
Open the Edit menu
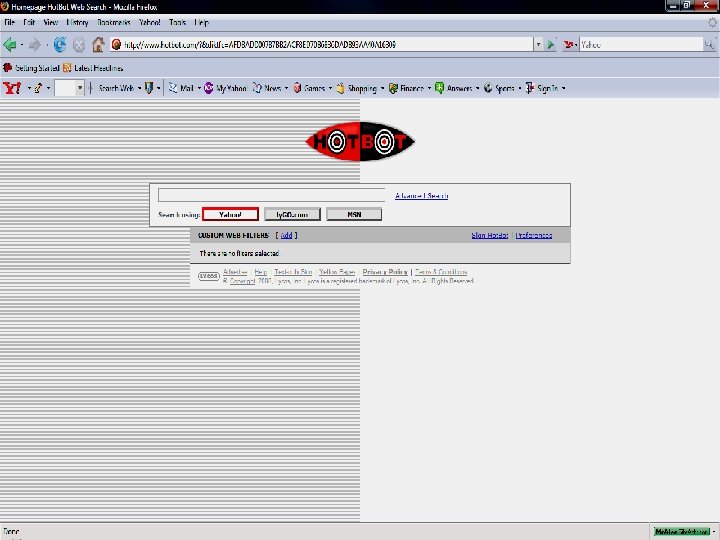pyautogui.click(x=29, y=22)
